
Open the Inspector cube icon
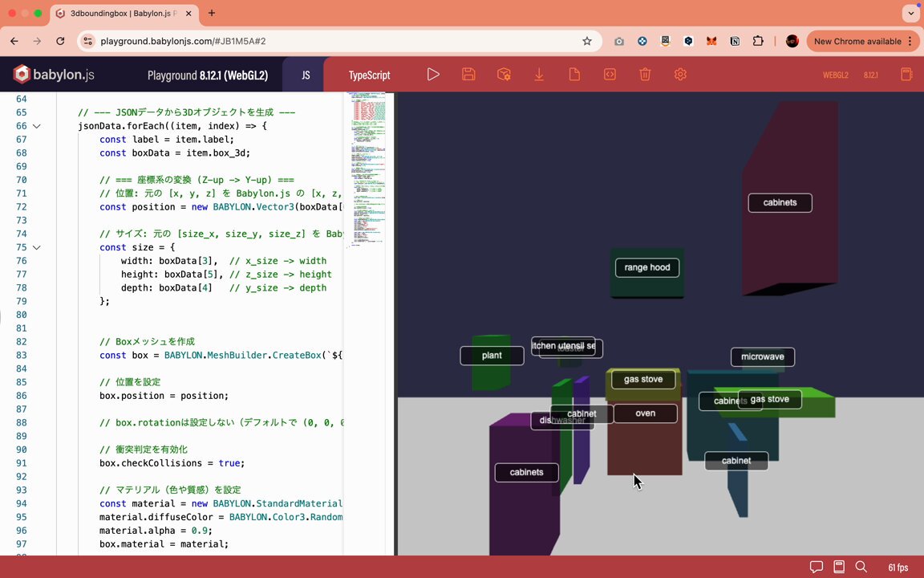click(x=504, y=75)
